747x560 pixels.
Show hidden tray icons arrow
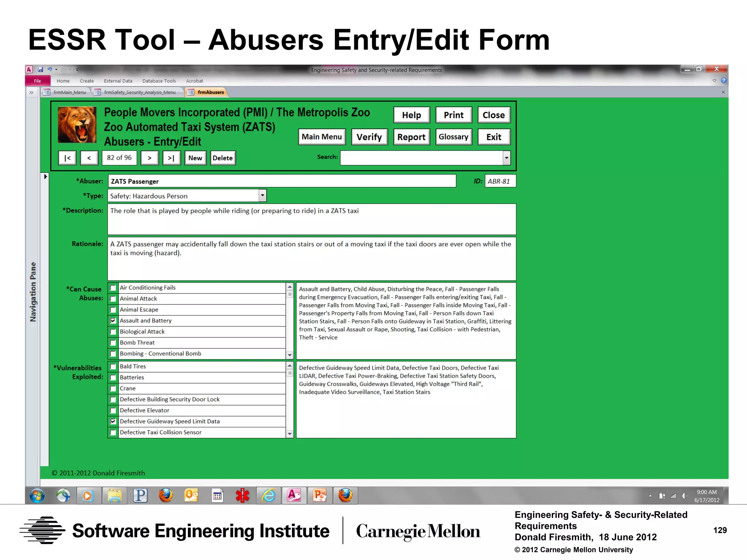650,496
